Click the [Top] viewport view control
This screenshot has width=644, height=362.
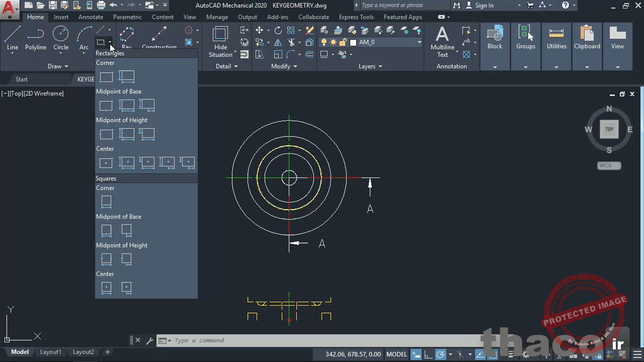tap(17, 94)
